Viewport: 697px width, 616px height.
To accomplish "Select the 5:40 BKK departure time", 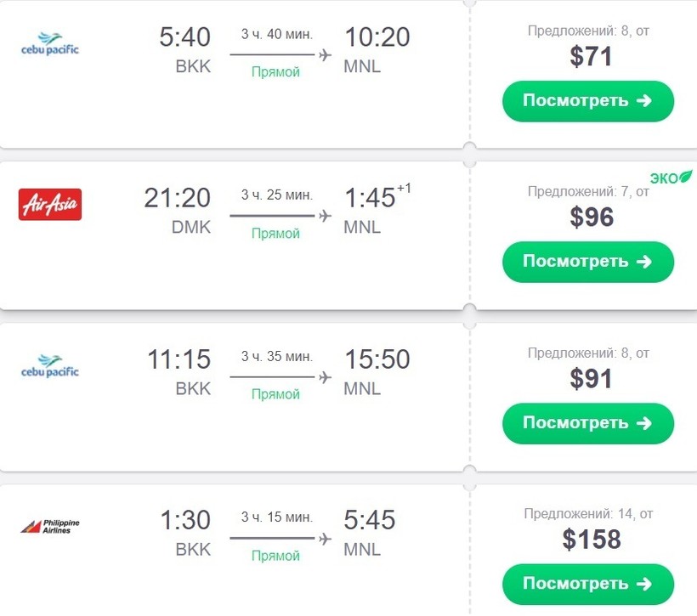I will pyautogui.click(x=184, y=37).
